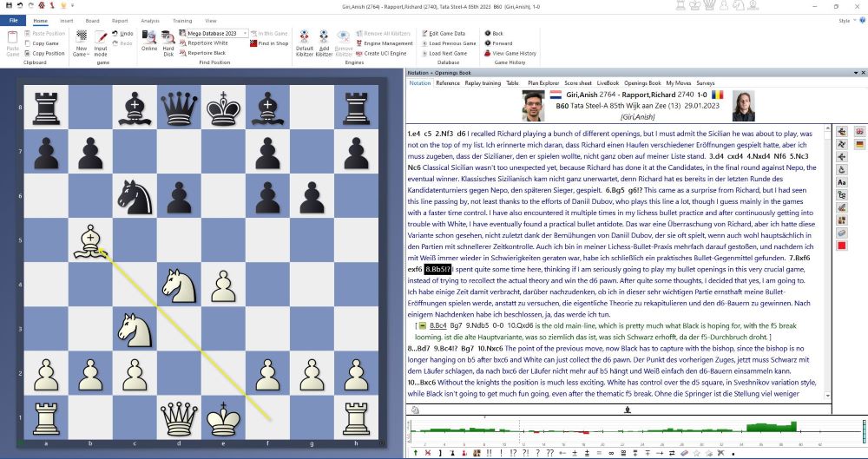The width and height of the screenshot is (868, 459).
Task: Click Repertoire White button
Action: [x=203, y=43]
